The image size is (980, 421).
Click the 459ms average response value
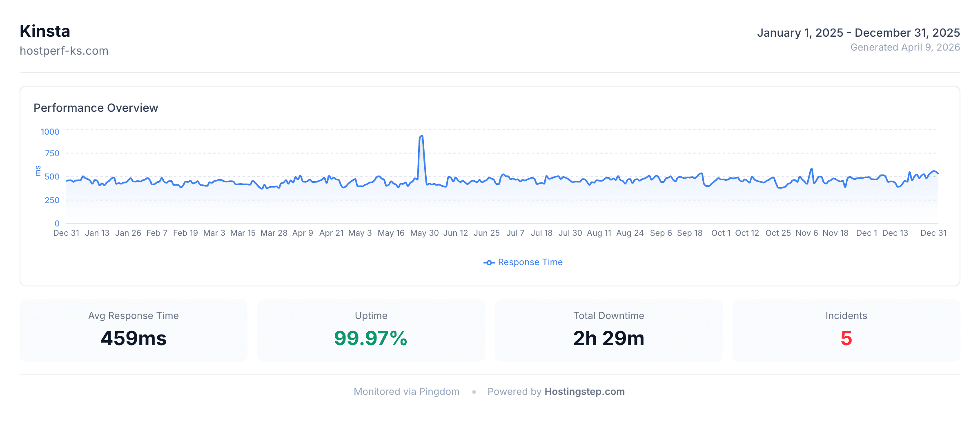(134, 338)
